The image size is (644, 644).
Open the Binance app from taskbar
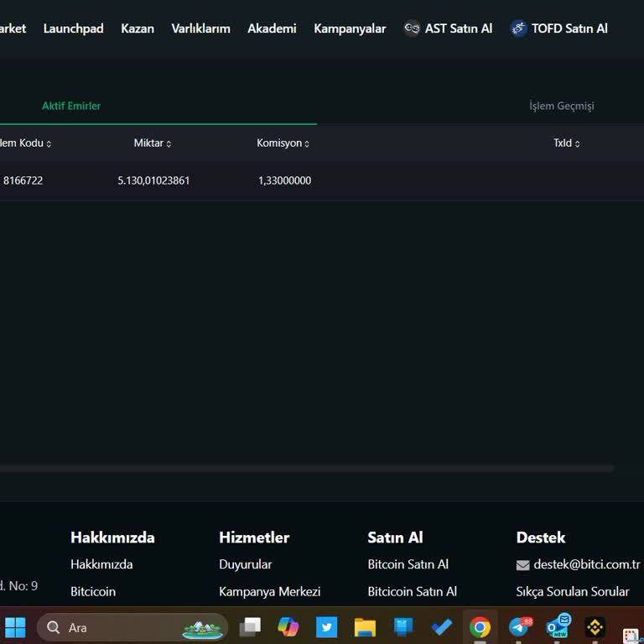pos(595,627)
